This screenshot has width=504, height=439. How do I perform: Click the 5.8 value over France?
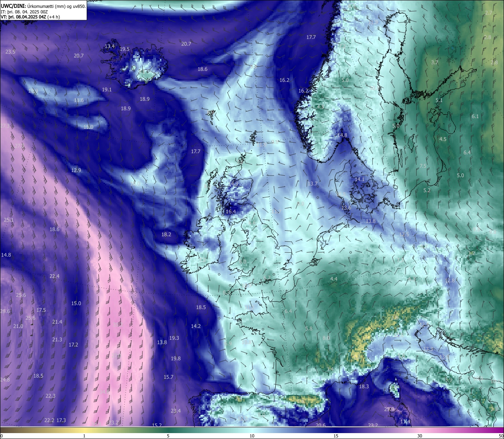[309, 328]
